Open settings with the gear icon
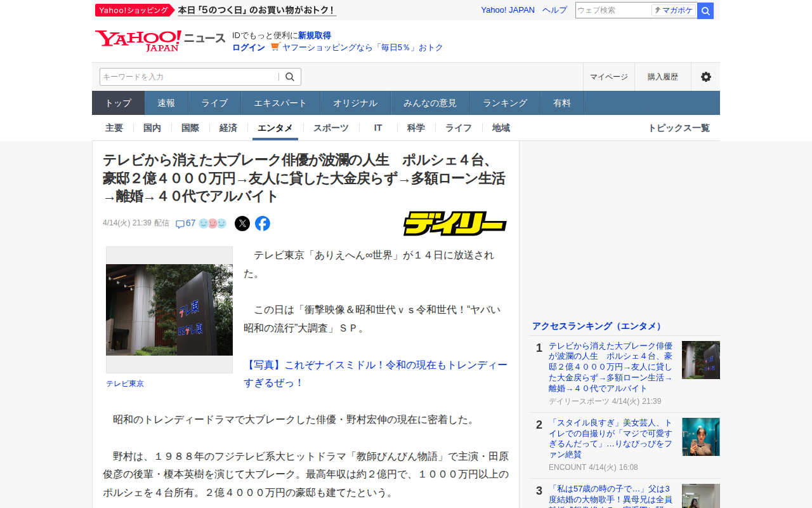812x508 pixels. pyautogui.click(x=705, y=77)
